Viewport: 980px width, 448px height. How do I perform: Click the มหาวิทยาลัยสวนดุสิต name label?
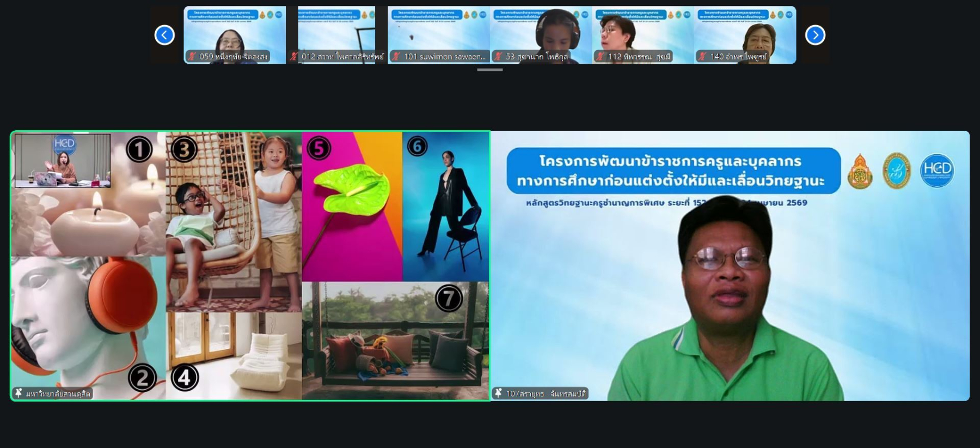coord(58,393)
